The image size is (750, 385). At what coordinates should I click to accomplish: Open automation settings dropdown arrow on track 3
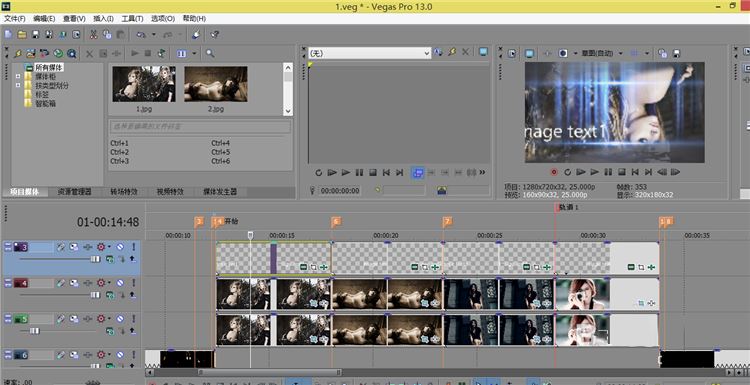point(109,247)
